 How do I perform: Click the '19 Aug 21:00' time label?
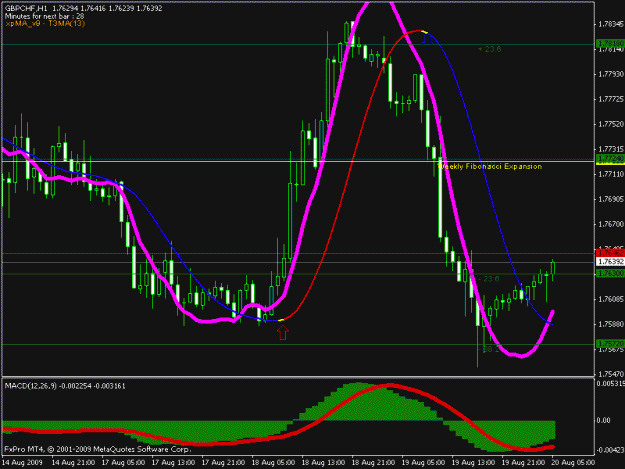(523, 463)
